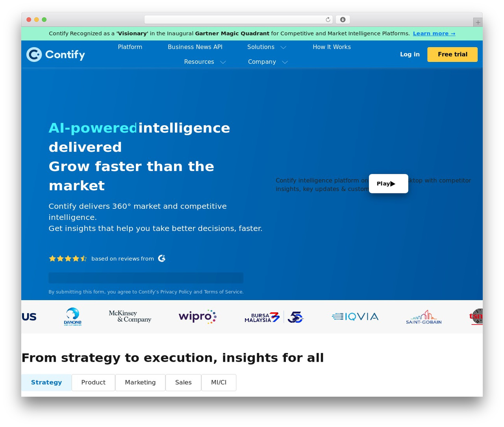This screenshot has width=504, height=427.
Task: Open the Platform page
Action: coord(130,47)
